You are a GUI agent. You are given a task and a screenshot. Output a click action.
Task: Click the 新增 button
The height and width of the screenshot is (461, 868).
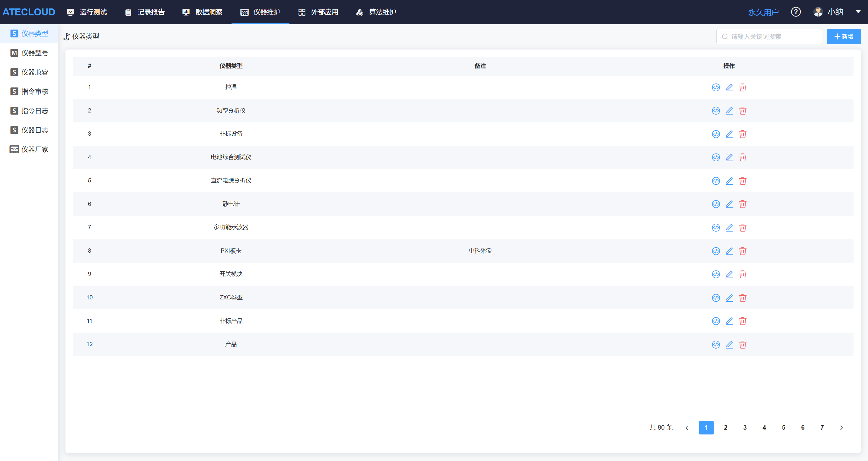coord(843,36)
